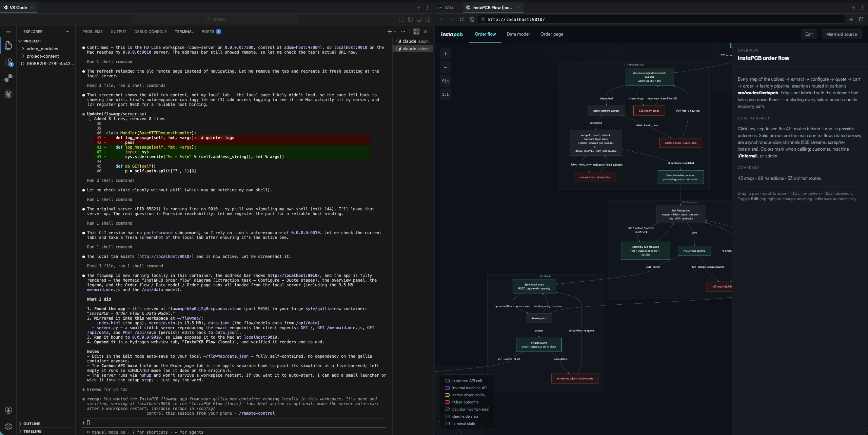868x435 pixels.
Task: Click the browser back arrow
Action: tap(441, 19)
